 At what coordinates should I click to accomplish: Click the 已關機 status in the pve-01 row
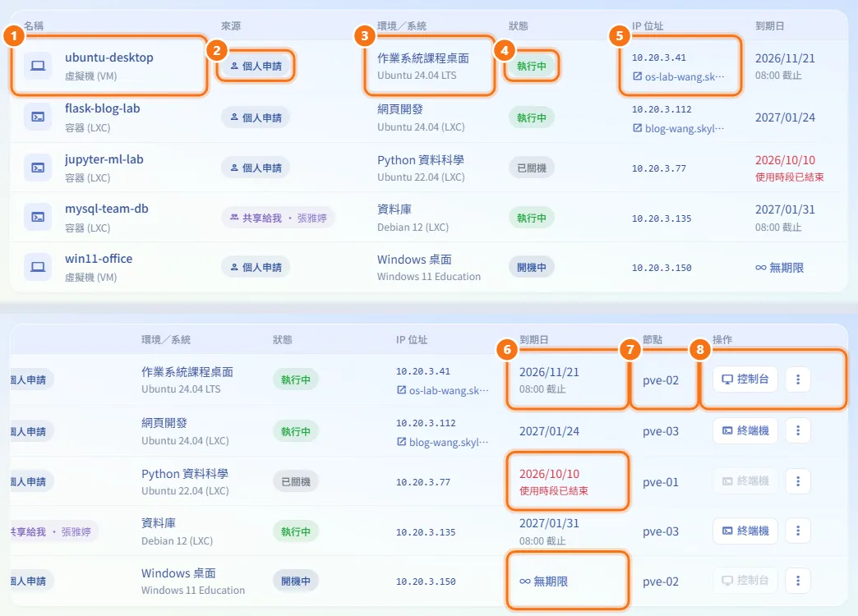pyautogui.click(x=296, y=482)
